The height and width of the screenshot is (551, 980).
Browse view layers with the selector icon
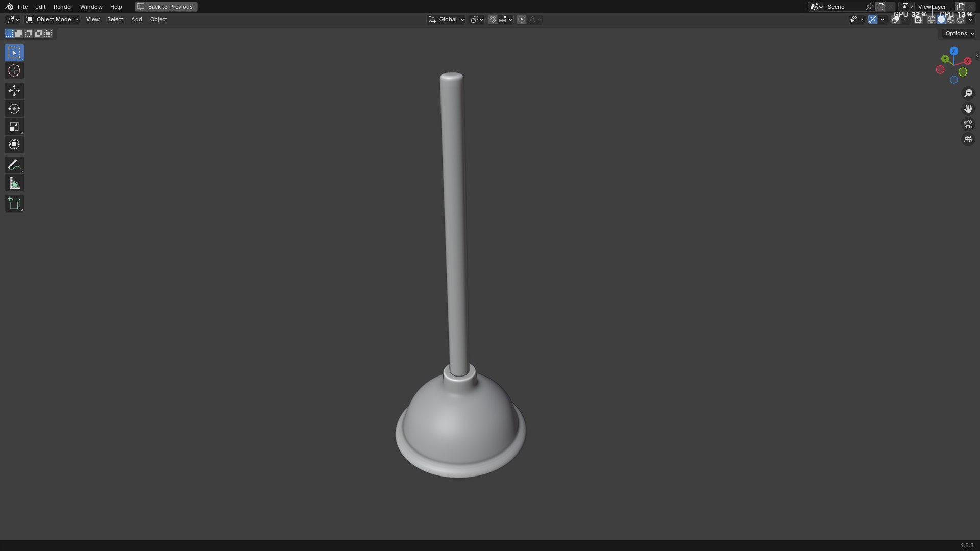coord(907,7)
